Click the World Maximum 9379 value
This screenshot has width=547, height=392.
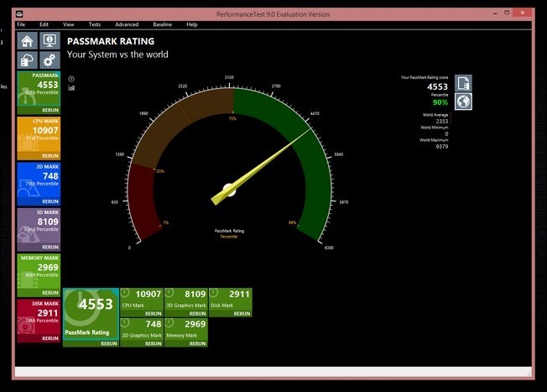point(442,147)
